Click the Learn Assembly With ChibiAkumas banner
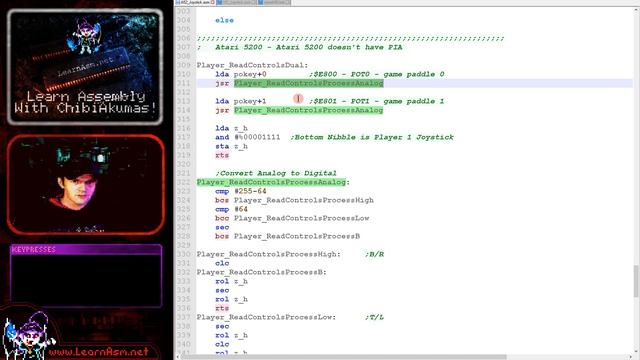This screenshot has width=640, height=360. point(85,67)
